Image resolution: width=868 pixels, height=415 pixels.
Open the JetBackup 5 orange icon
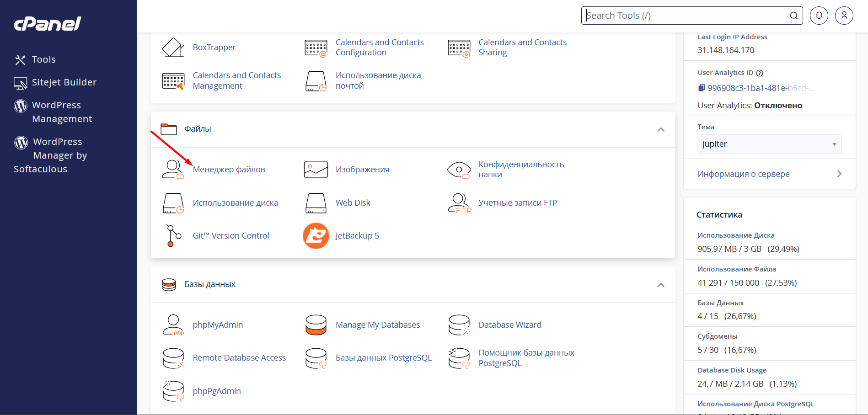[316, 236]
